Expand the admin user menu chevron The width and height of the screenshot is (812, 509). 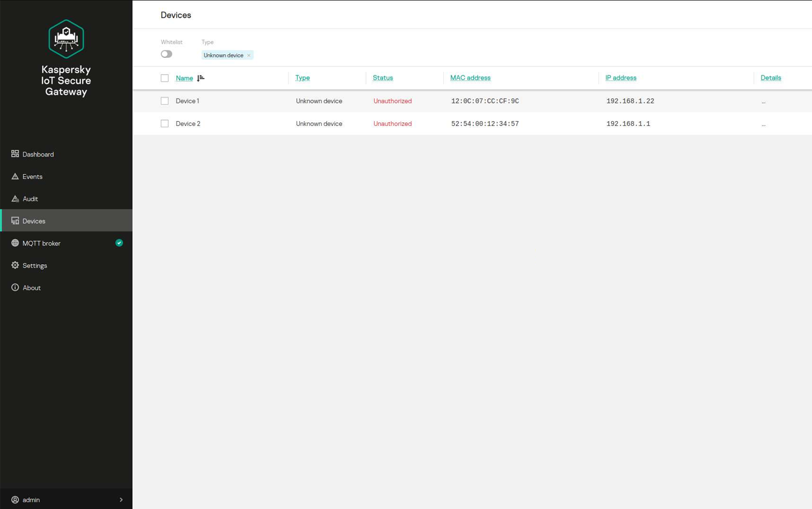pyautogui.click(x=121, y=500)
